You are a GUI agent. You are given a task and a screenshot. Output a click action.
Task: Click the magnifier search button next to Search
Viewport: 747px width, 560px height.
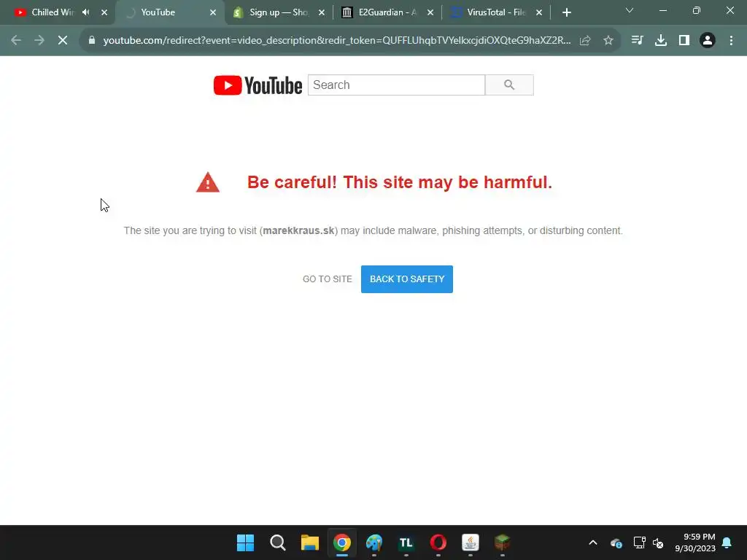pyautogui.click(x=509, y=85)
